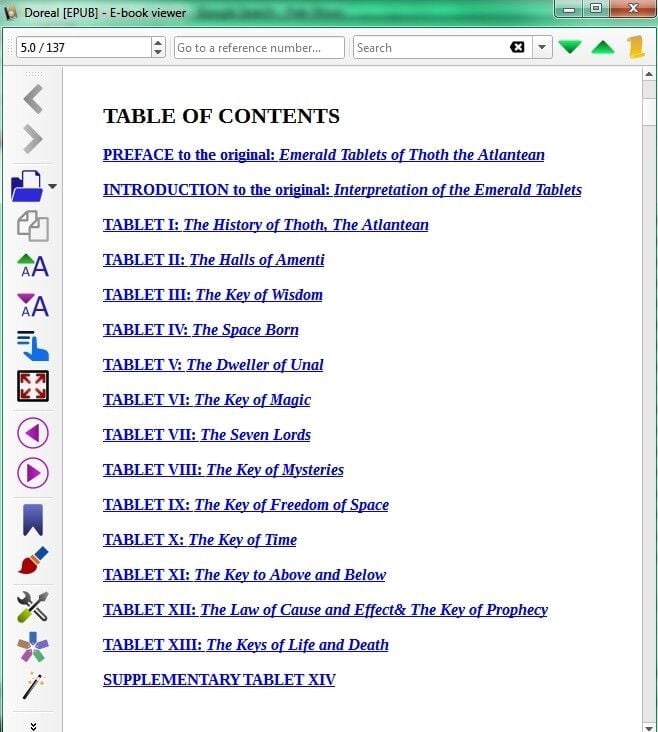Open an e-book via the folder icon
This screenshot has width=658, height=732.
click(28, 186)
